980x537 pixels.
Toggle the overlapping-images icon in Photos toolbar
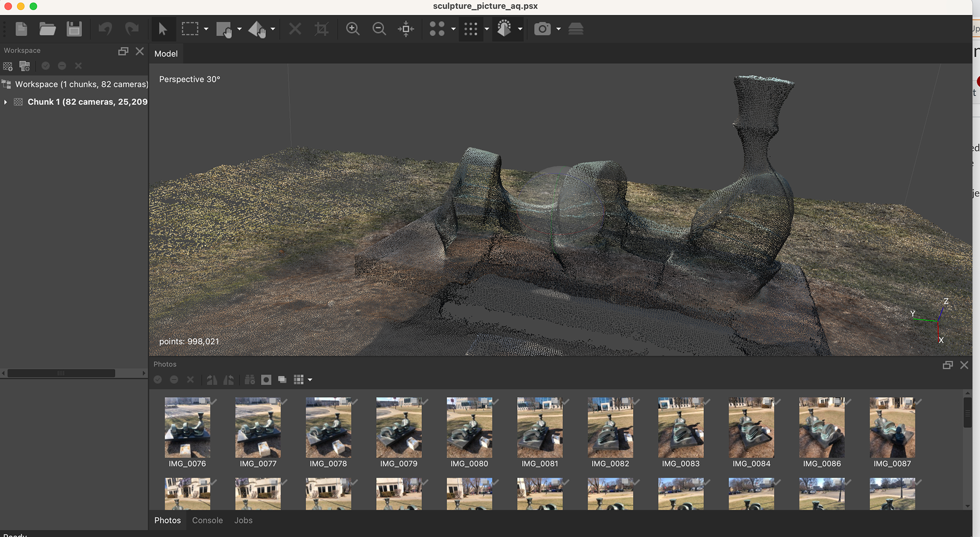tap(282, 379)
